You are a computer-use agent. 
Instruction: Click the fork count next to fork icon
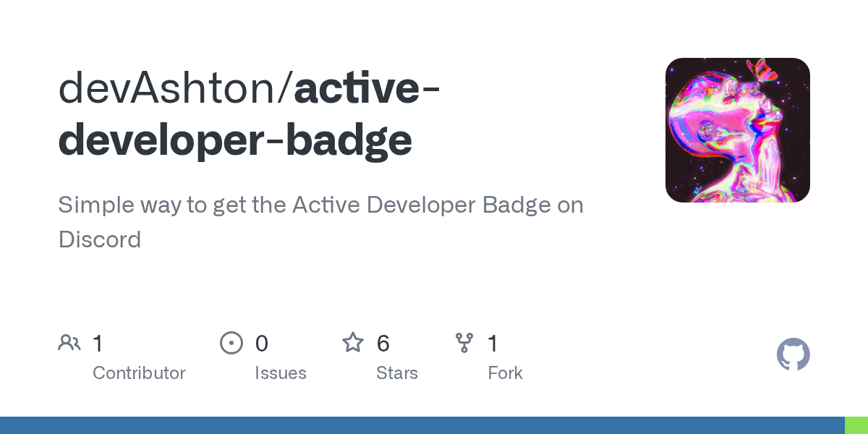[493, 344]
